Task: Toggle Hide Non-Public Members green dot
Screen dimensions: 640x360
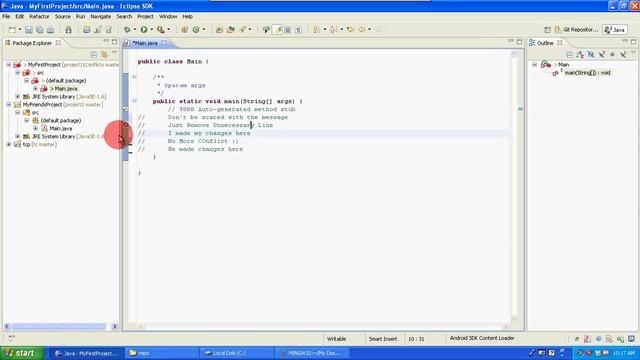Action: pos(612,55)
